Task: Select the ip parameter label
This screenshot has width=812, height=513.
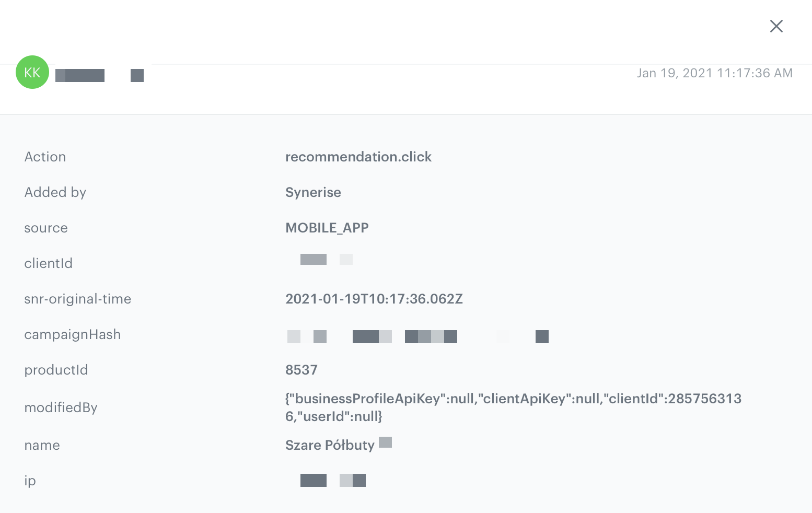Action: coord(30,481)
